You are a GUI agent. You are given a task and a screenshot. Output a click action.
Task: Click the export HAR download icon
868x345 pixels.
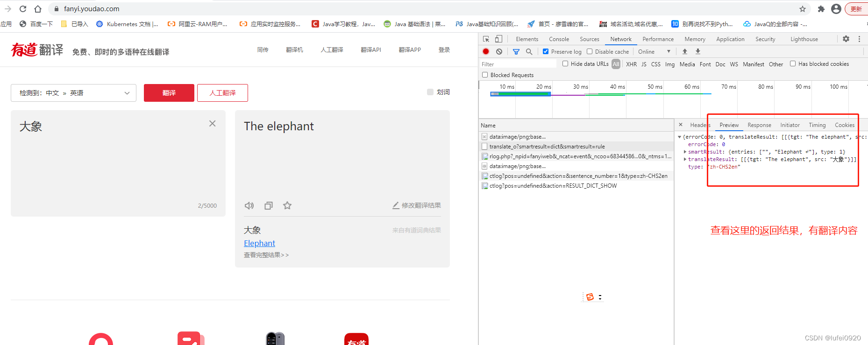point(698,51)
